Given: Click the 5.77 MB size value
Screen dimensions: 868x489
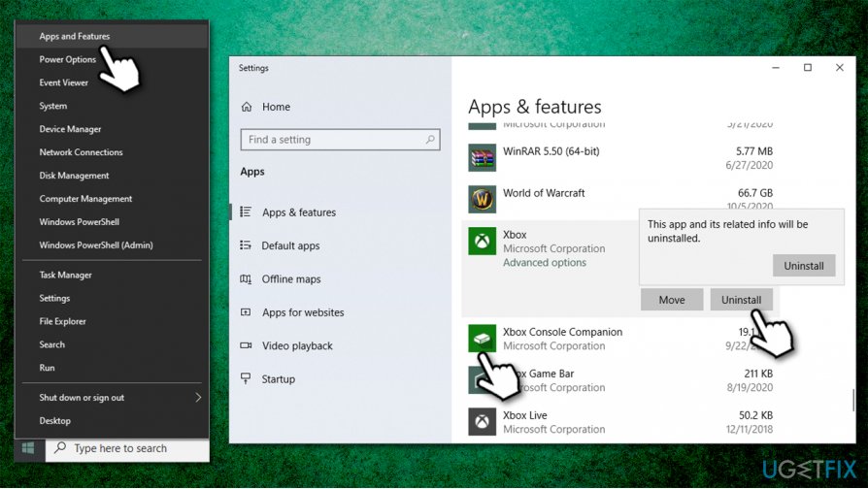Looking at the screenshot, I should pos(754,151).
